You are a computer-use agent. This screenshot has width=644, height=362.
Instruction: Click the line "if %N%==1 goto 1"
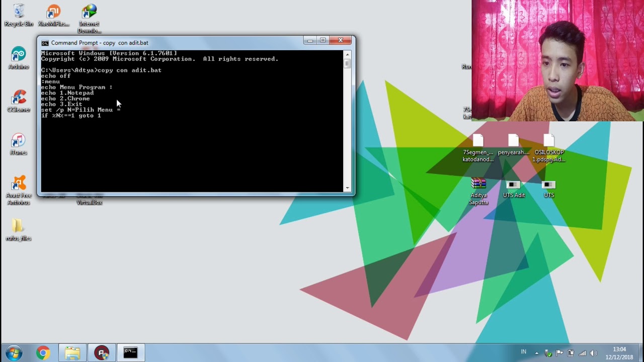pyautogui.click(x=71, y=116)
